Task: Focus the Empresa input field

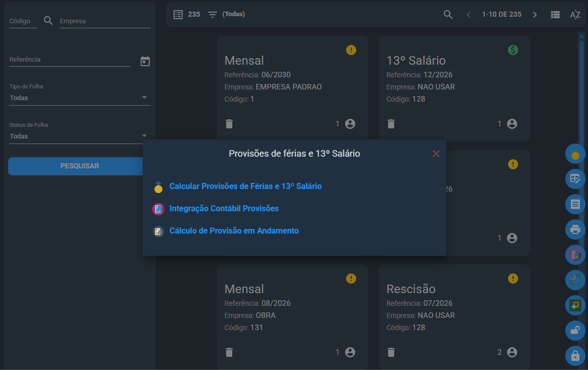Action: 105,21
